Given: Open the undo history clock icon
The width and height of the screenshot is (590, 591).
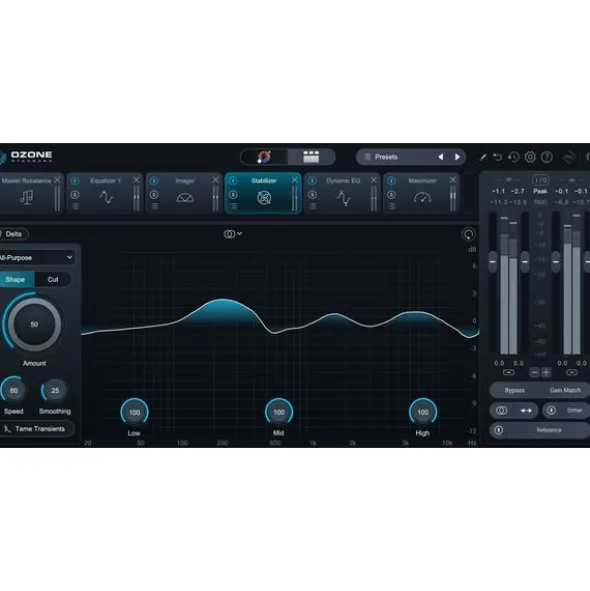Looking at the screenshot, I should coord(514,157).
